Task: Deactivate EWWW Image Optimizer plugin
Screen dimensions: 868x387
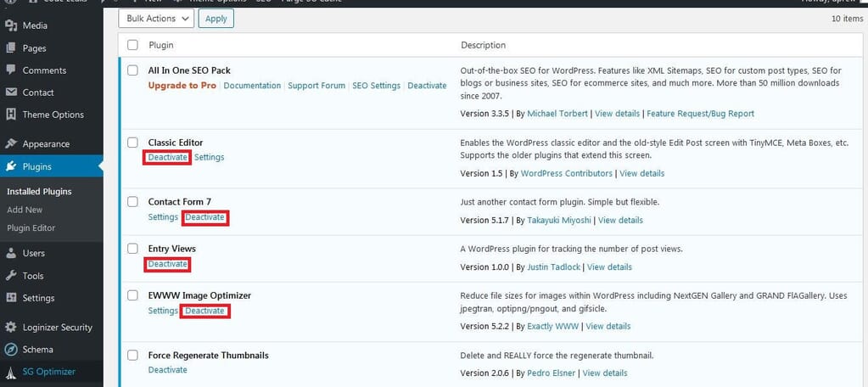Action: coord(204,311)
